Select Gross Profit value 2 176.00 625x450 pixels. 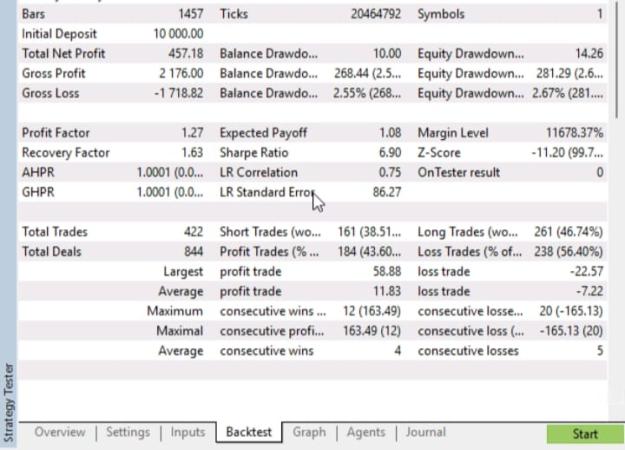point(181,73)
